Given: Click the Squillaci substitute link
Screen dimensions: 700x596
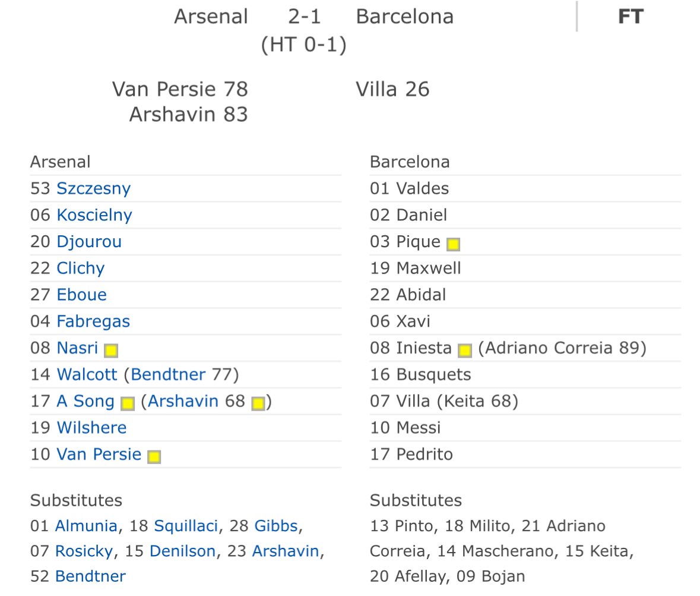Looking at the screenshot, I should [x=186, y=526].
